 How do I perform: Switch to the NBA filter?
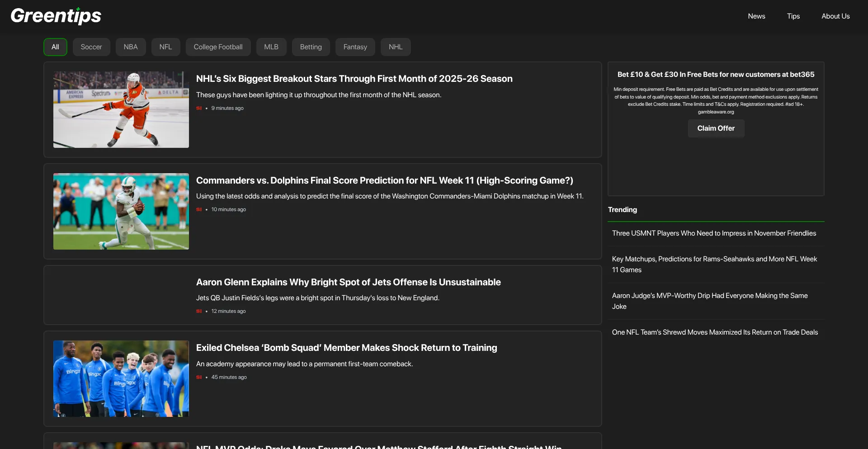coord(131,47)
